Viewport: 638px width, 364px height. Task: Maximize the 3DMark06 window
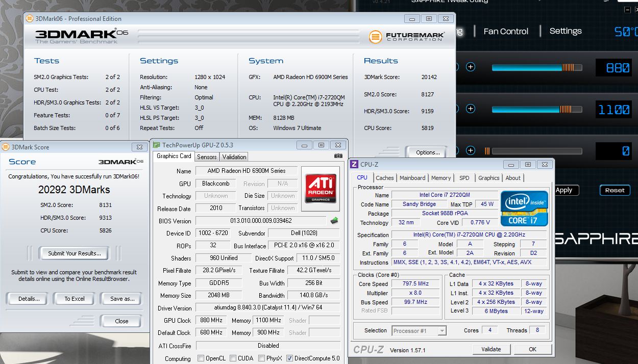(429, 18)
